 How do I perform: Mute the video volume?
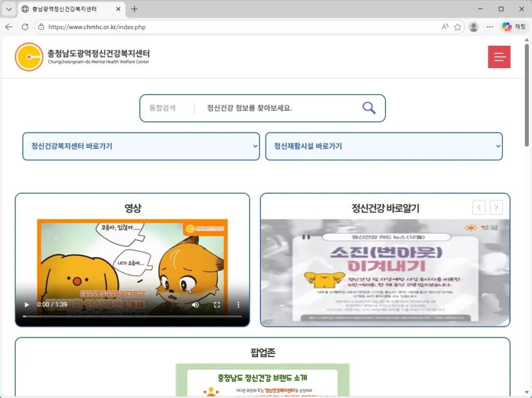pyautogui.click(x=195, y=305)
